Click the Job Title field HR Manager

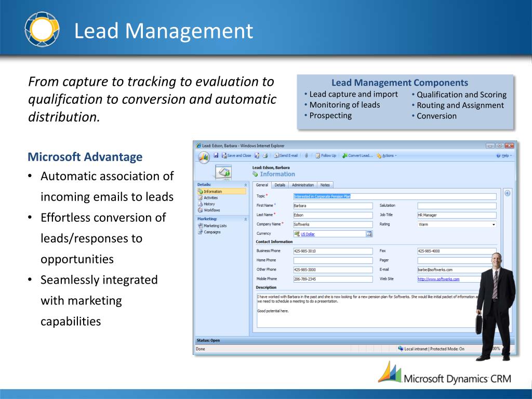tap(457, 215)
